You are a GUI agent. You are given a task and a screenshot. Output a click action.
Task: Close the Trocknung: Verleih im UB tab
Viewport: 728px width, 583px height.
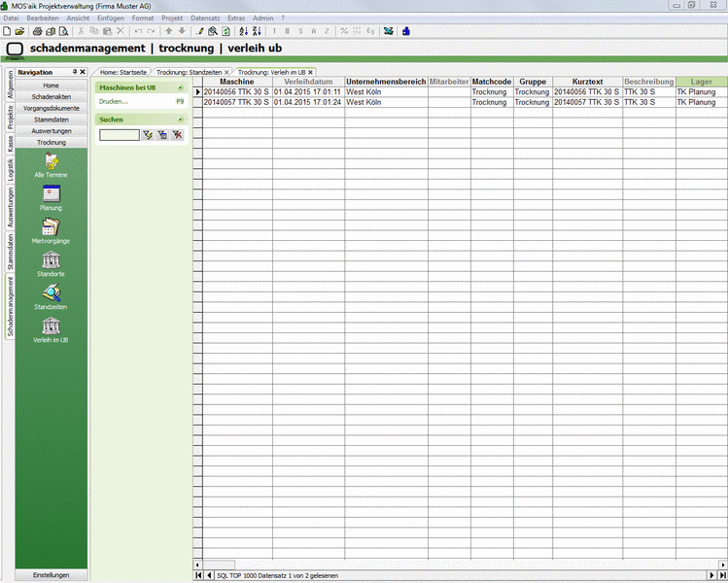[x=311, y=73]
